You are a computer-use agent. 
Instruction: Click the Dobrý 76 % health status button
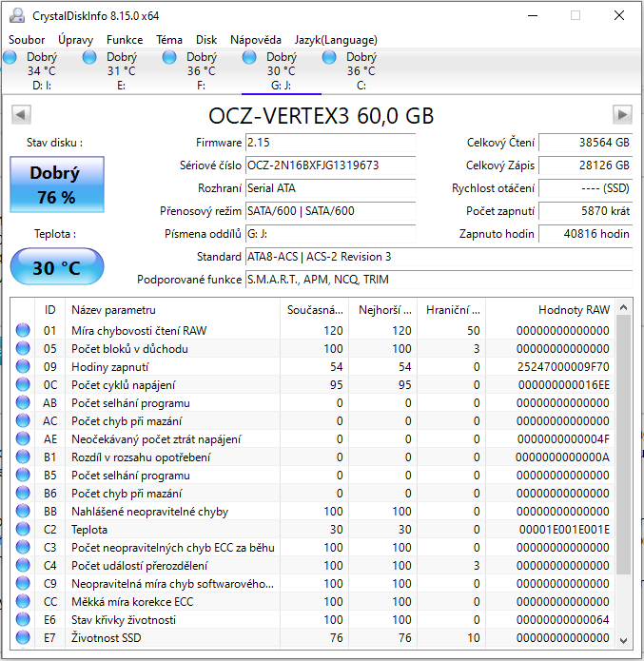coord(57,185)
